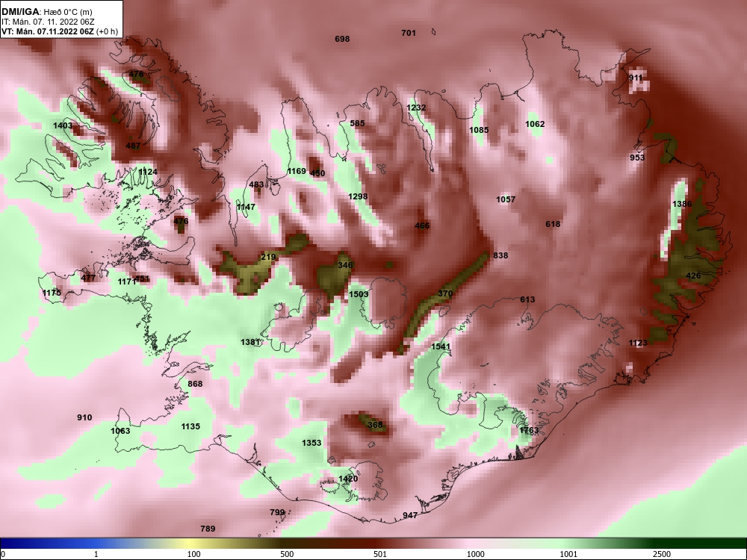Select the 911 height label
Screen dimensions: 747x560
coord(636,78)
